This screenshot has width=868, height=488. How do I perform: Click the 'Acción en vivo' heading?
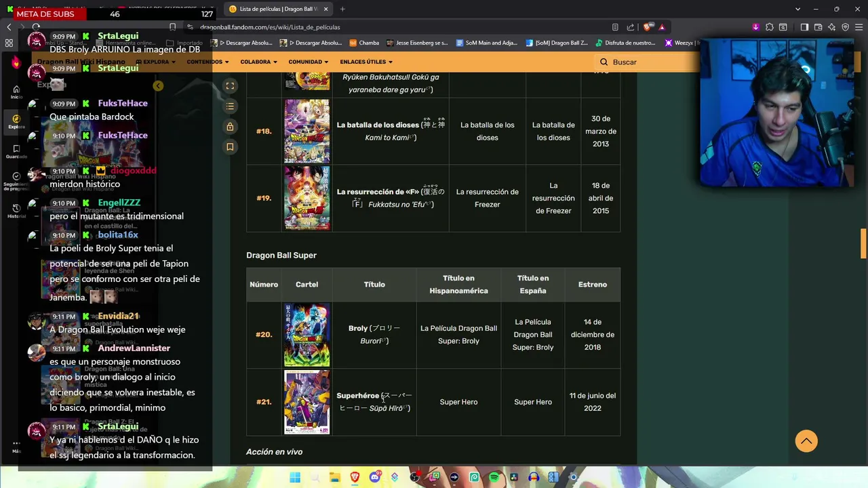[274, 451]
